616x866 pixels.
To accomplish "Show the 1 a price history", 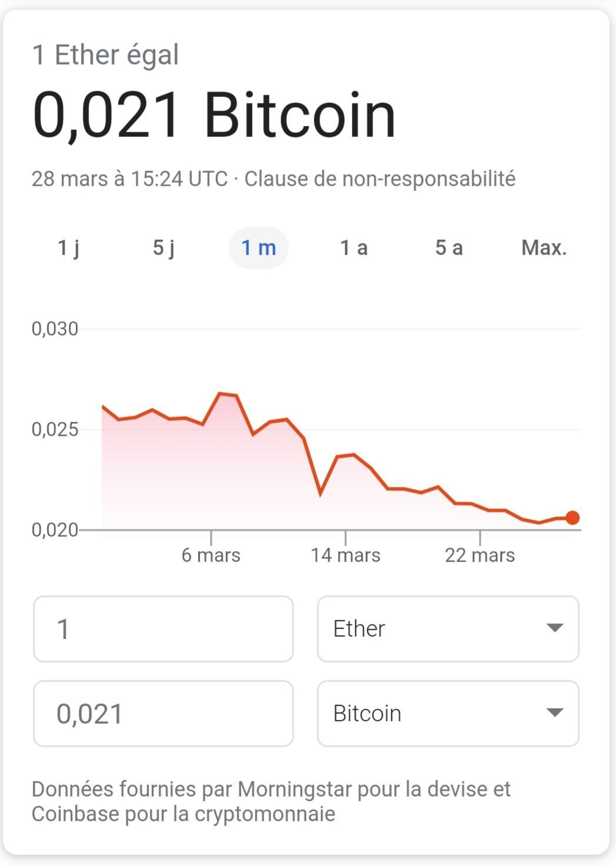I will point(354,248).
